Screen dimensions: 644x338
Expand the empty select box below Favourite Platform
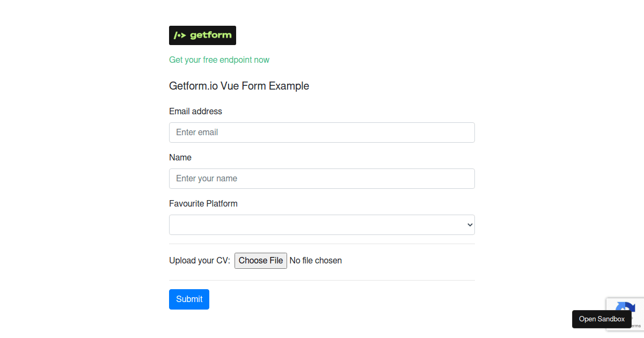pos(322,224)
